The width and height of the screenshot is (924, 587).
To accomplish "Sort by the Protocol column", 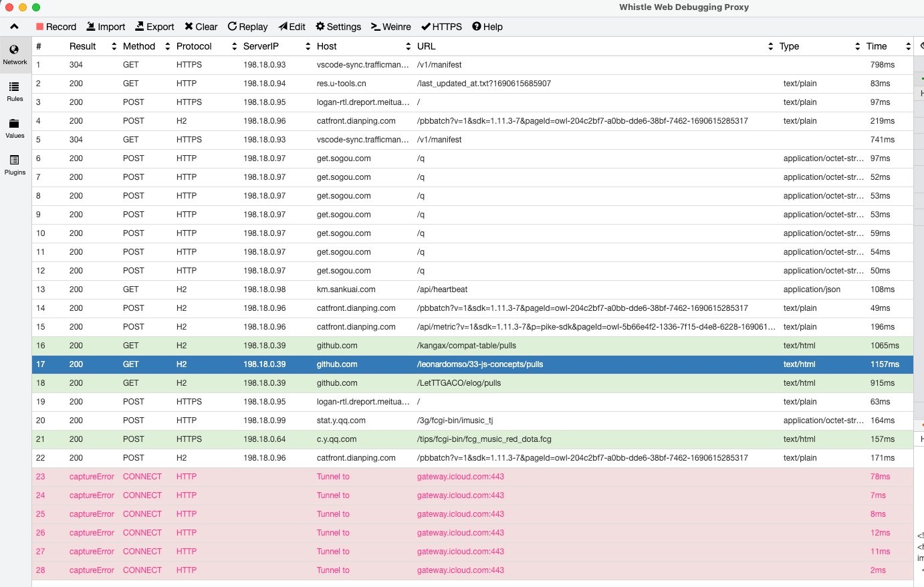I will [206, 46].
